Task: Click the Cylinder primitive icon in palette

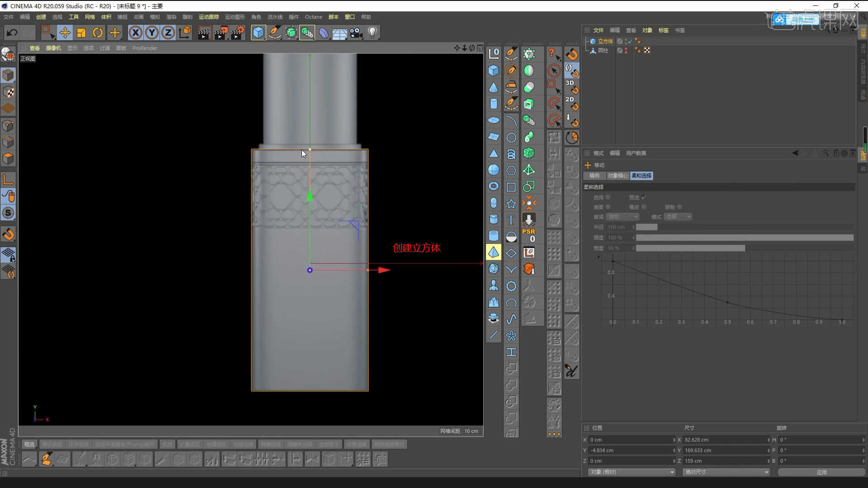Action: [494, 104]
